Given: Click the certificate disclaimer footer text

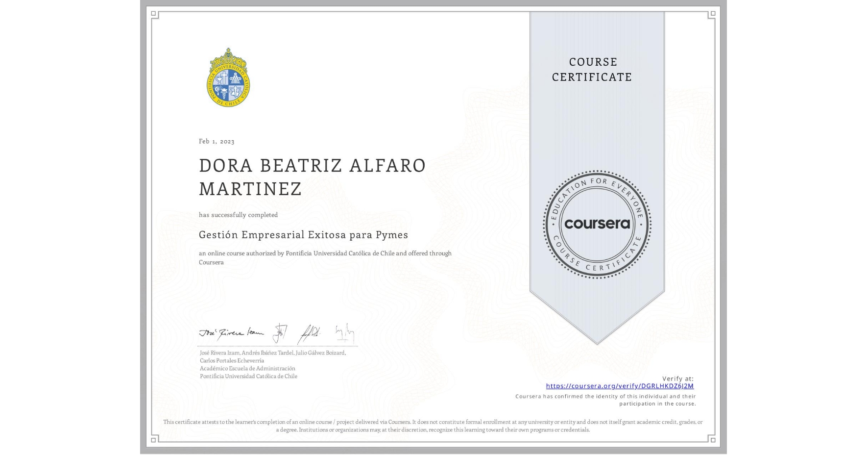Looking at the screenshot, I should [x=433, y=426].
